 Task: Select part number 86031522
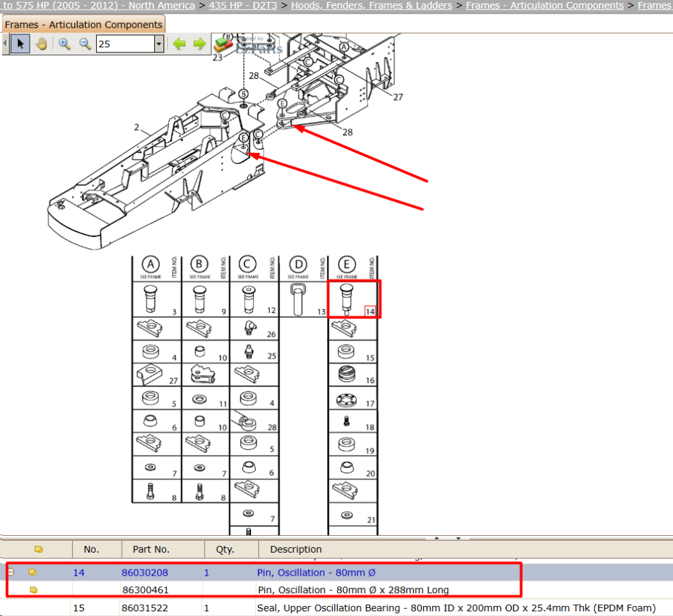[x=145, y=608]
